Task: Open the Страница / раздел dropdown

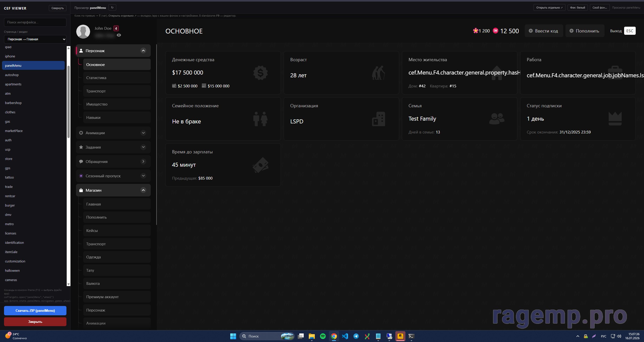Action: 35,39
